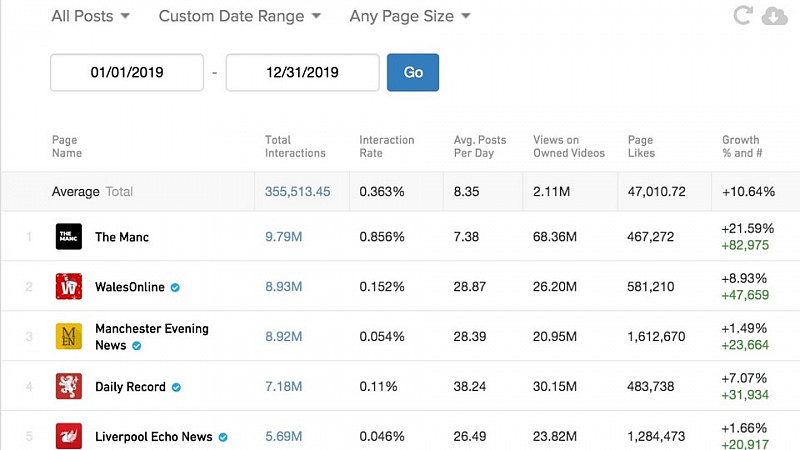
Task: Click Manchester Evening News verified badge
Action: [x=137, y=346]
